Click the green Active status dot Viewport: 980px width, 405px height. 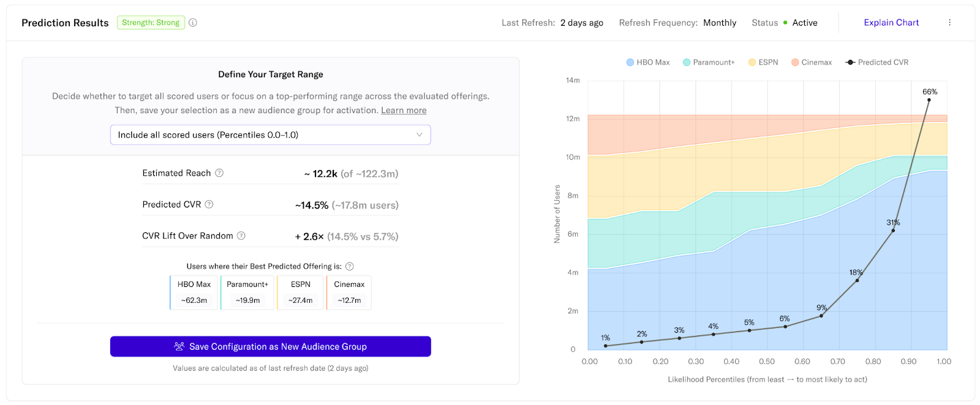coord(785,23)
